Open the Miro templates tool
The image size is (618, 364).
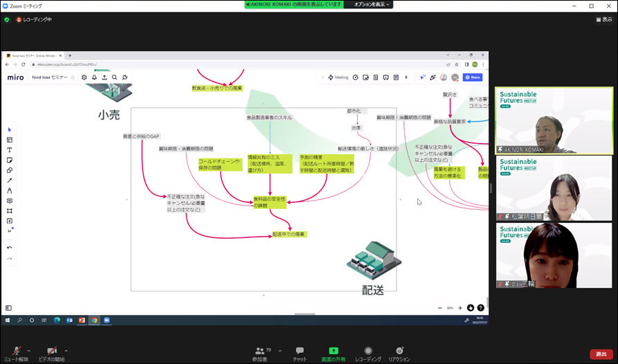point(10,140)
